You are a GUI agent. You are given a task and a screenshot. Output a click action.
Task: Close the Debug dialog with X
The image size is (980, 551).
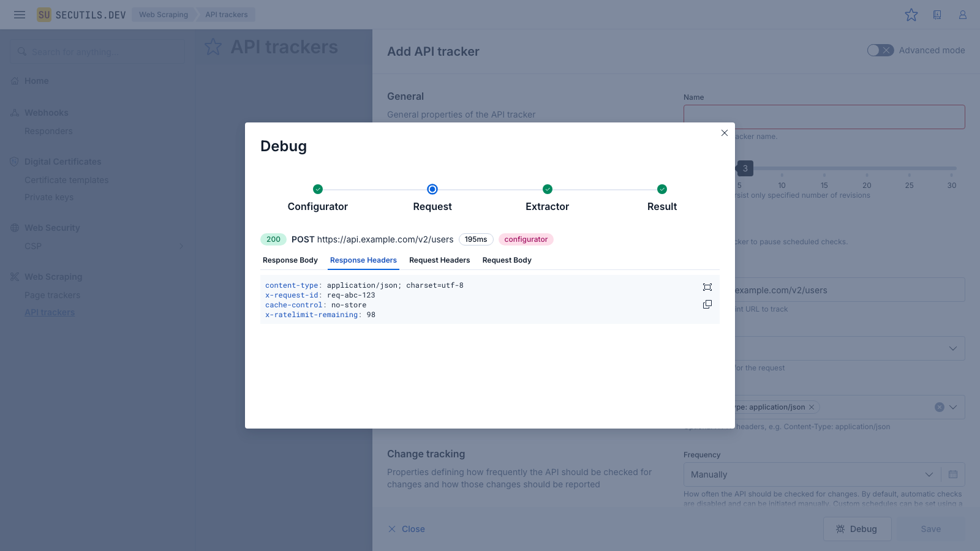pos(725,133)
